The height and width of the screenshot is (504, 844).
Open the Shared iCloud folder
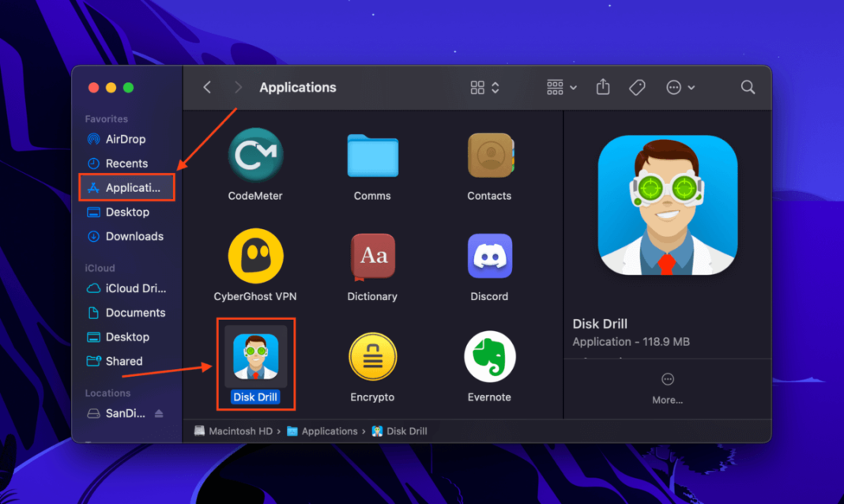tap(122, 361)
